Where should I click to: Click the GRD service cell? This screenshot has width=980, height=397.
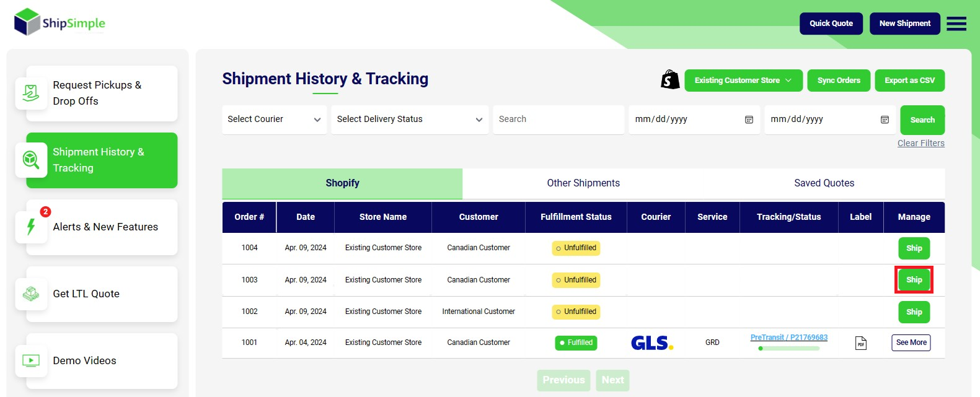(712, 342)
